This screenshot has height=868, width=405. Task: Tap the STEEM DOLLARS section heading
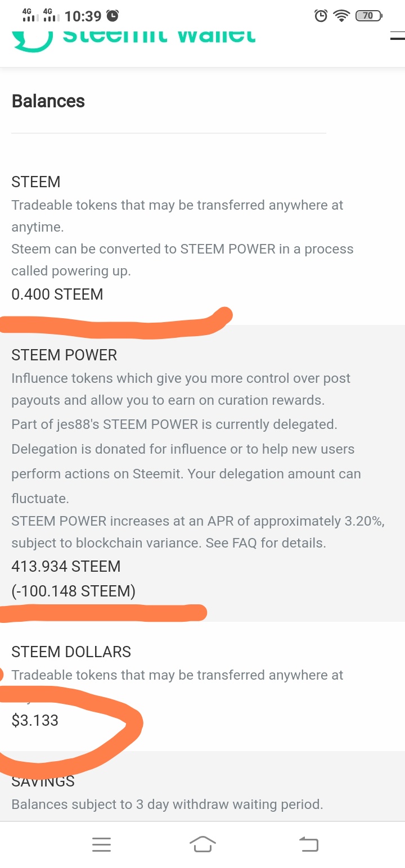(x=71, y=652)
